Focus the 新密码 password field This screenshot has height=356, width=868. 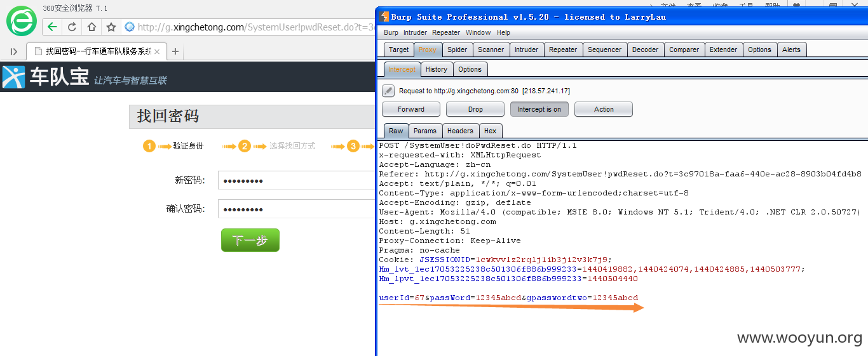(x=296, y=180)
